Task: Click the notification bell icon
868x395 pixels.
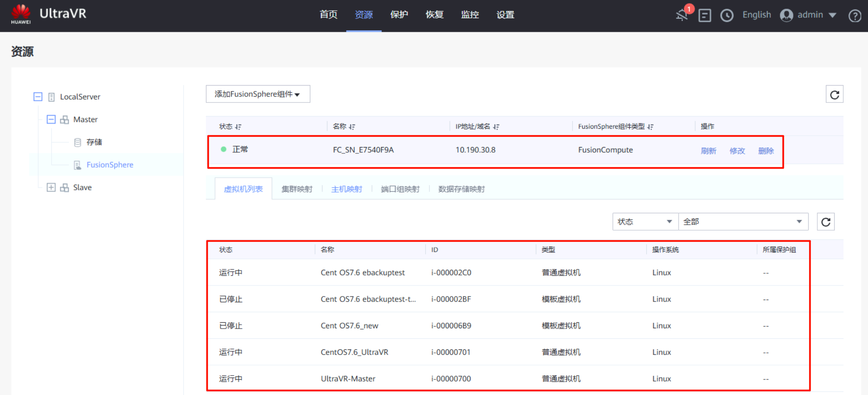Action: 682,15
